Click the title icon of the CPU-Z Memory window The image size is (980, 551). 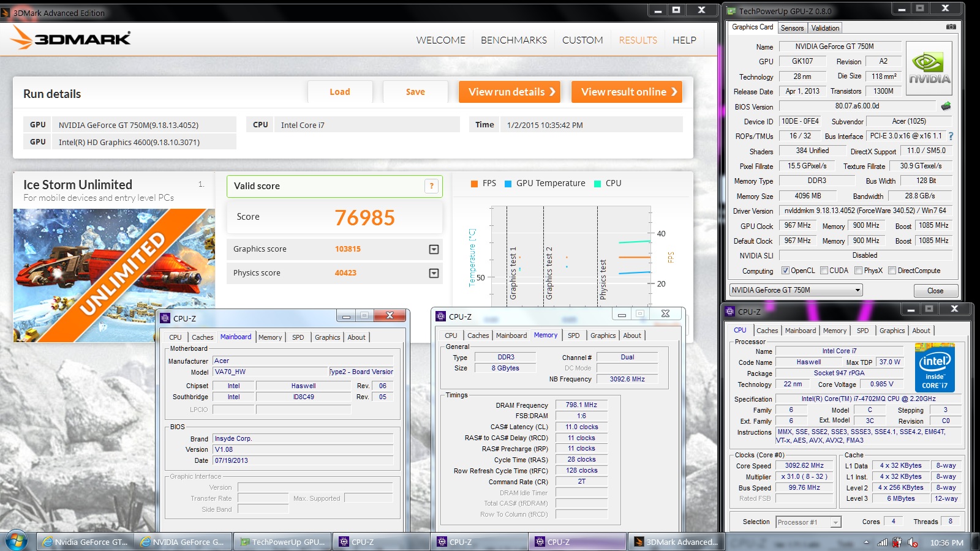441,317
